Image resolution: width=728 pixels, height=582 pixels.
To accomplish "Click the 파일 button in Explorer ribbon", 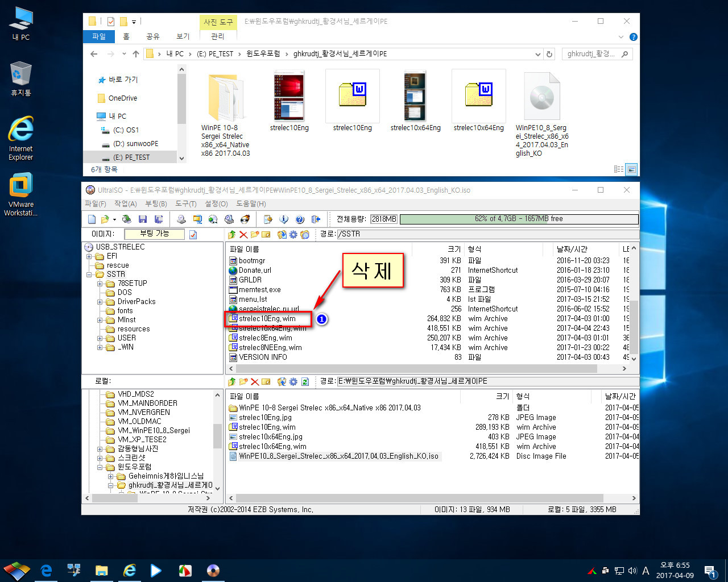I will tap(99, 36).
